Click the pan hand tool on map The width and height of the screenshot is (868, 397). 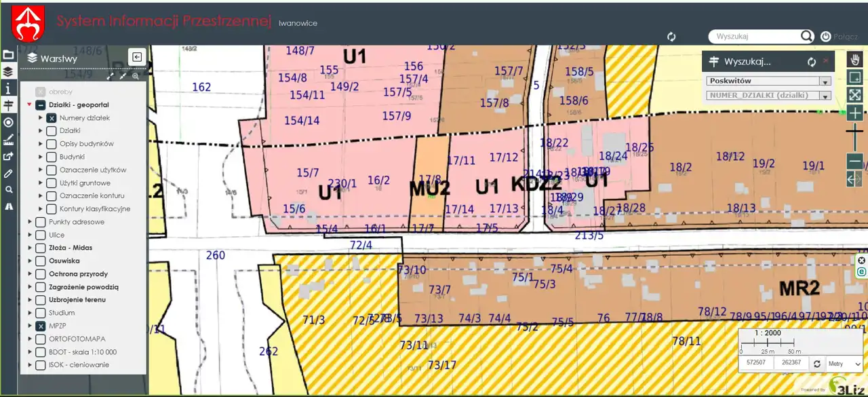[854, 60]
